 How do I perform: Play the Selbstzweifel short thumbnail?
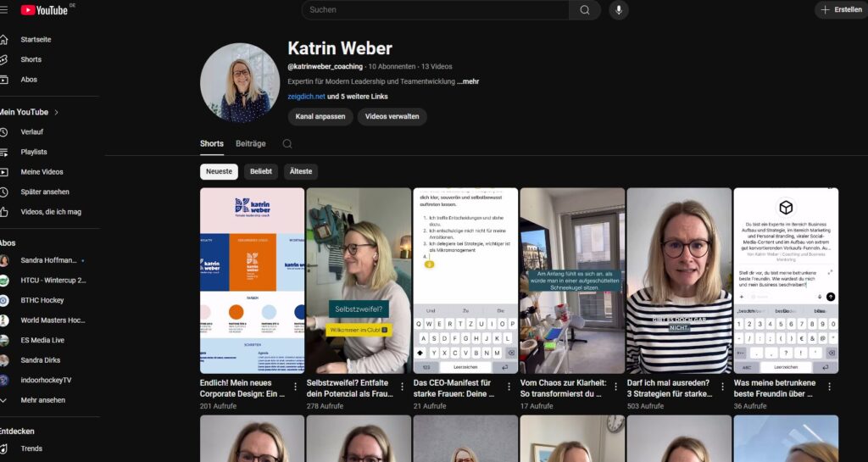[x=359, y=281]
